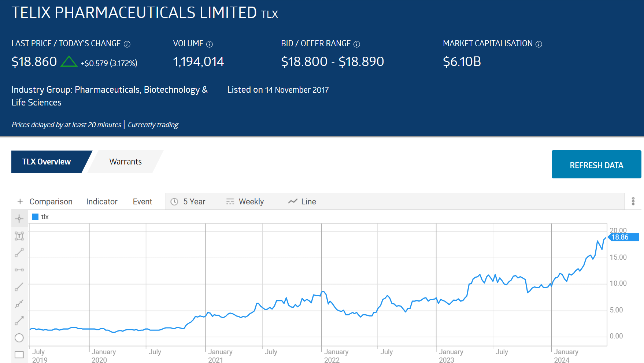644x363 pixels.
Task: Click info icon beside Market Capitalisation
Action: (539, 44)
